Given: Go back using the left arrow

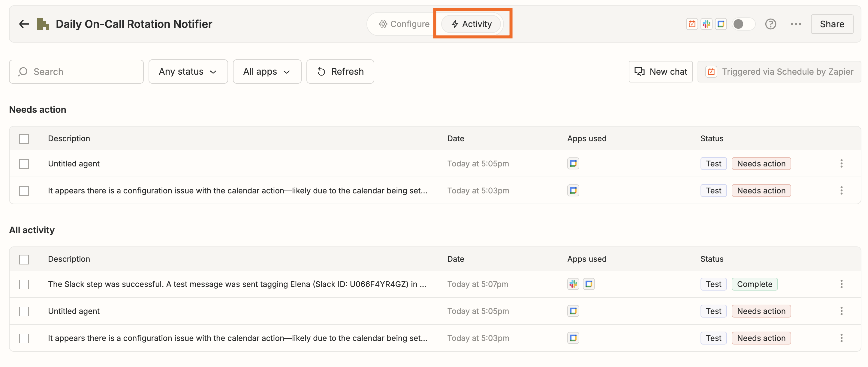Looking at the screenshot, I should click(x=24, y=24).
